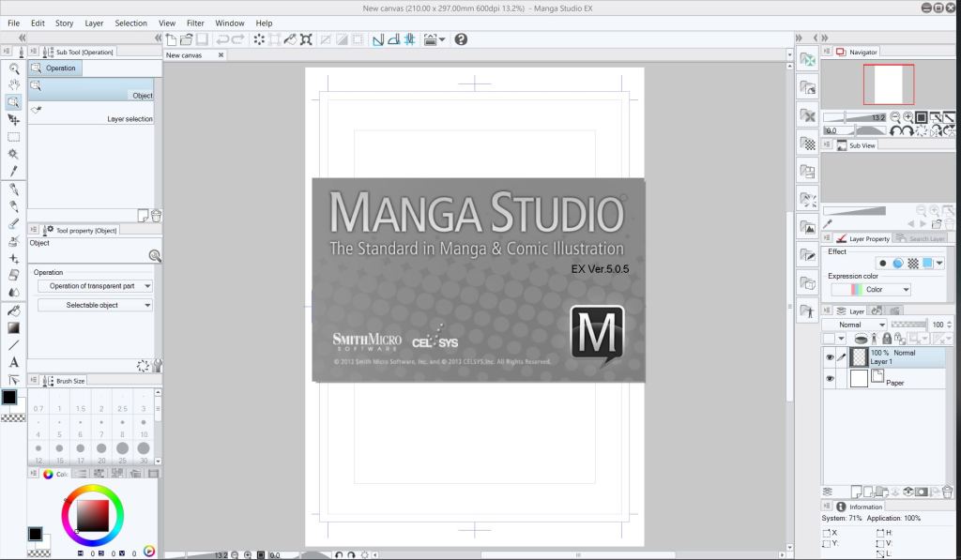Image resolution: width=961 pixels, height=560 pixels.
Task: Toggle the lock layer icon
Action: point(886,339)
